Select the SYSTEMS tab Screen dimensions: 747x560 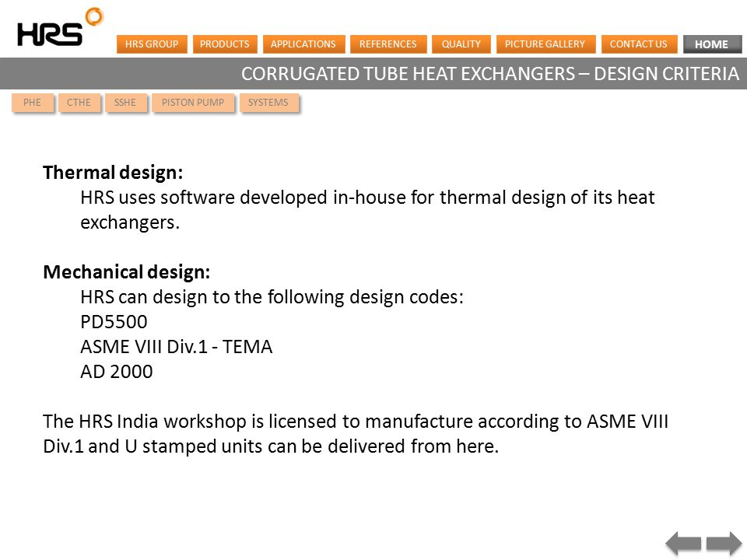point(268,103)
